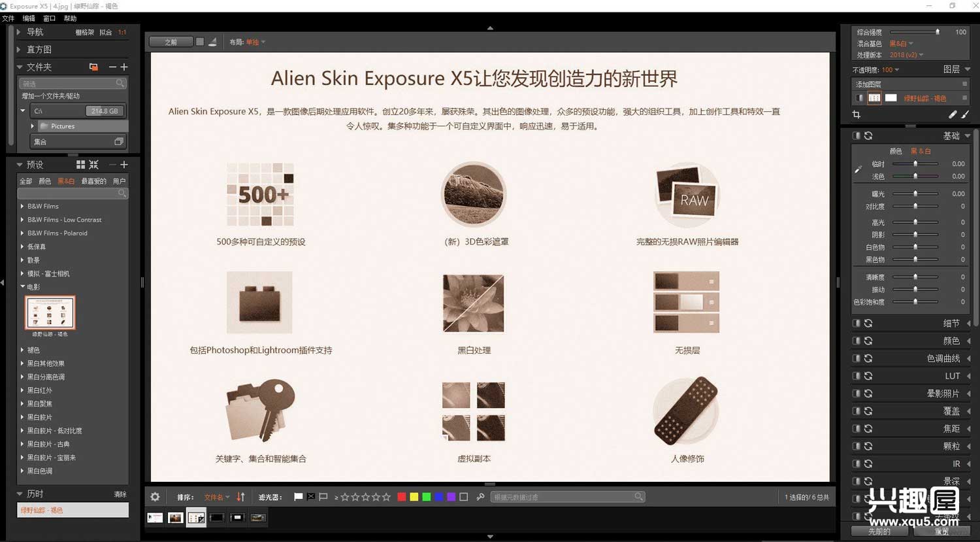Remove folder with minus icon
This screenshot has height=542, width=980.
[x=112, y=67]
